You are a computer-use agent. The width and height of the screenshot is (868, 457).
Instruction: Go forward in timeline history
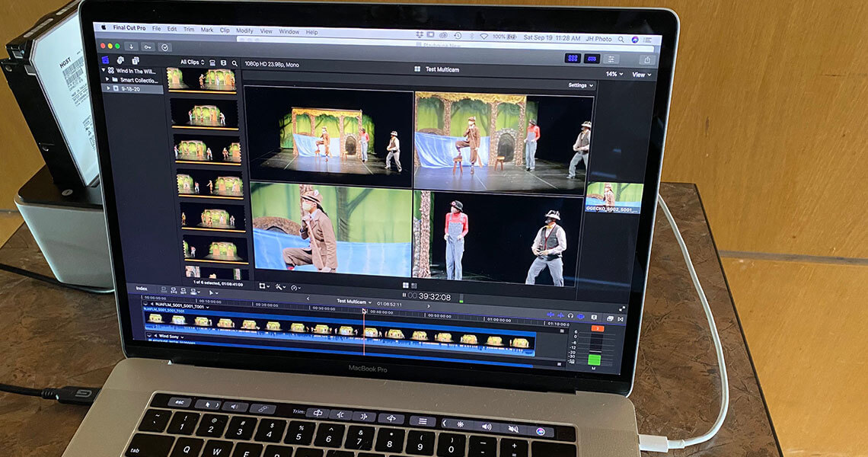pyautogui.click(x=428, y=305)
